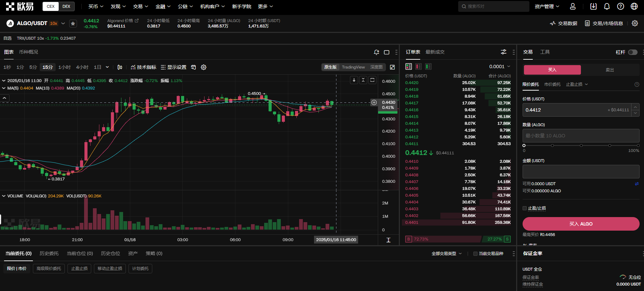Open the 全部交易类型 dropdown
Image resolution: width=644 pixels, height=291 pixels.
pos(446,254)
